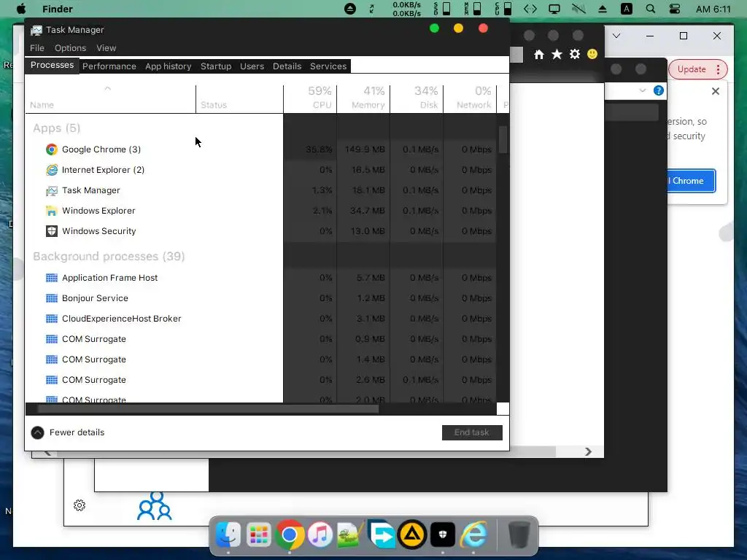This screenshot has height=560, width=747.
Task: Sort processes by the Disk column header
Action: pos(417,98)
